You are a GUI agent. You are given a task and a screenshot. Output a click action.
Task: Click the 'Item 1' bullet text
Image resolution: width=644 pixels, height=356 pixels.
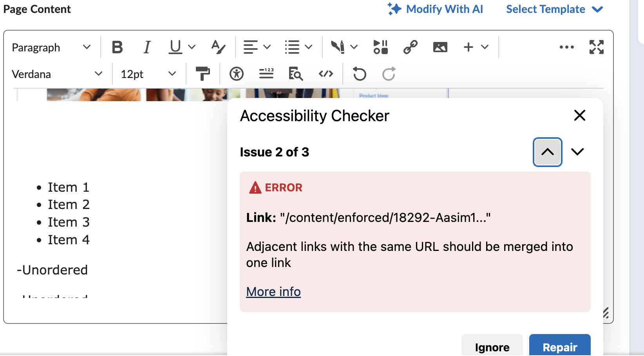tap(69, 187)
